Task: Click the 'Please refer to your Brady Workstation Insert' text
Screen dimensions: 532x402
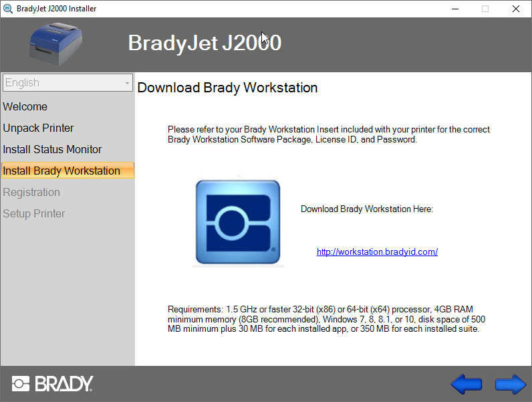Action: (328, 134)
